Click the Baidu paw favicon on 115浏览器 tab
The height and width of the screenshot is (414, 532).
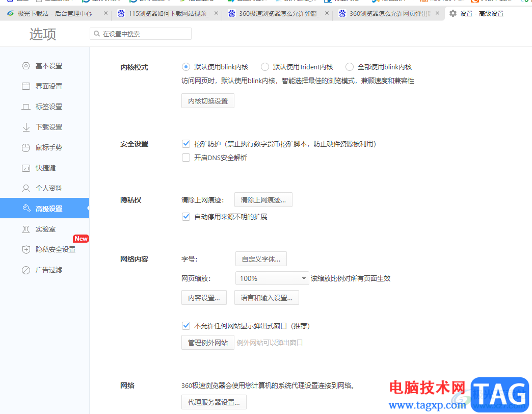click(121, 14)
